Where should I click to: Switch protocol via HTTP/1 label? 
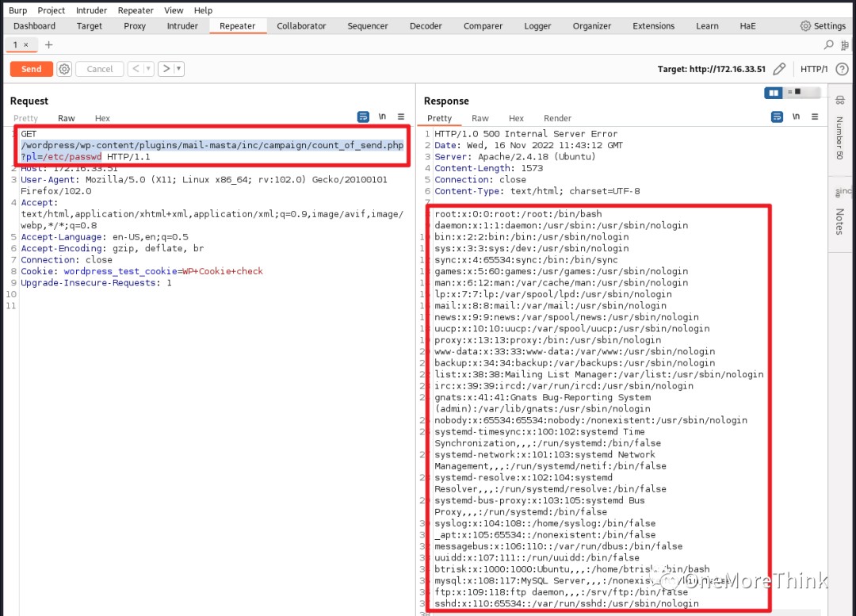813,69
